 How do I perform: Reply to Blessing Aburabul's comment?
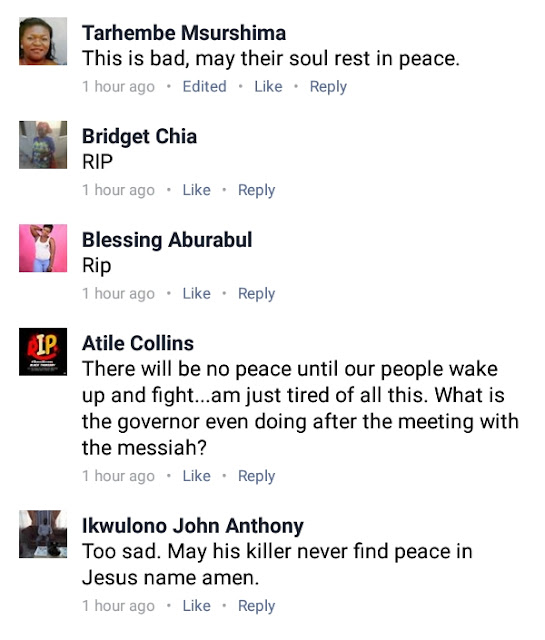tap(256, 294)
